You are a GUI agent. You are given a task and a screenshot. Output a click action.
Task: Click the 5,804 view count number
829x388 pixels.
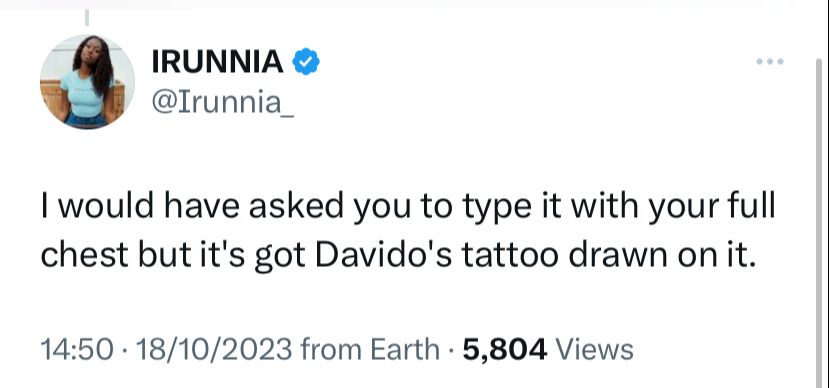[505, 350]
